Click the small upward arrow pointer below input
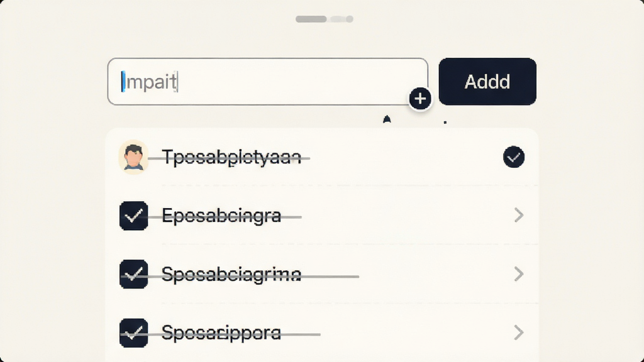This screenshot has width=644, height=362. pos(387,119)
